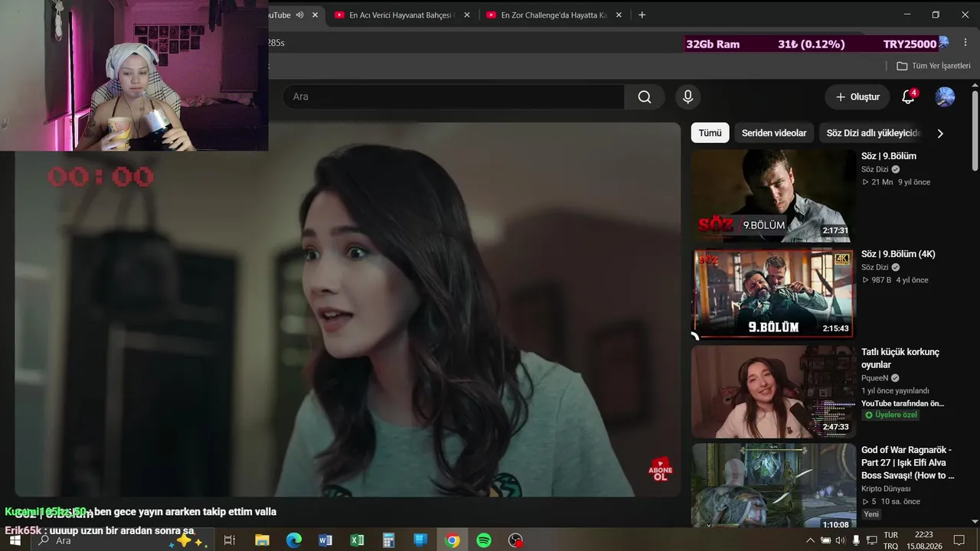Click the YouTube search magnifier button

click(x=644, y=96)
